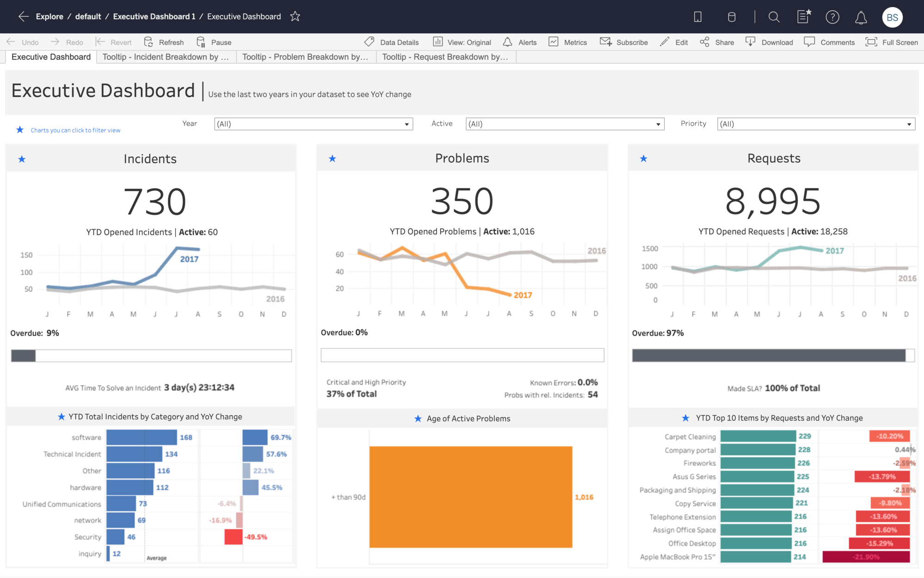Open the search icon in the header
The height and width of the screenshot is (578, 924).
(x=774, y=17)
